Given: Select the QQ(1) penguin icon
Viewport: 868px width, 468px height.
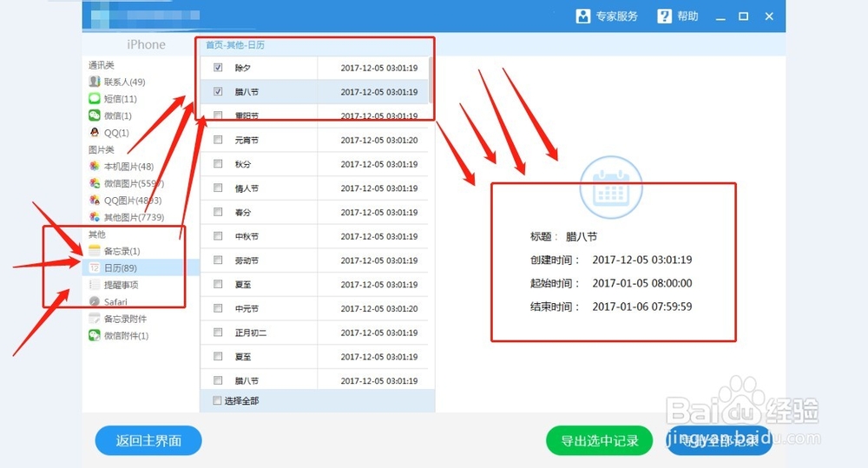Looking at the screenshot, I should click(95, 132).
